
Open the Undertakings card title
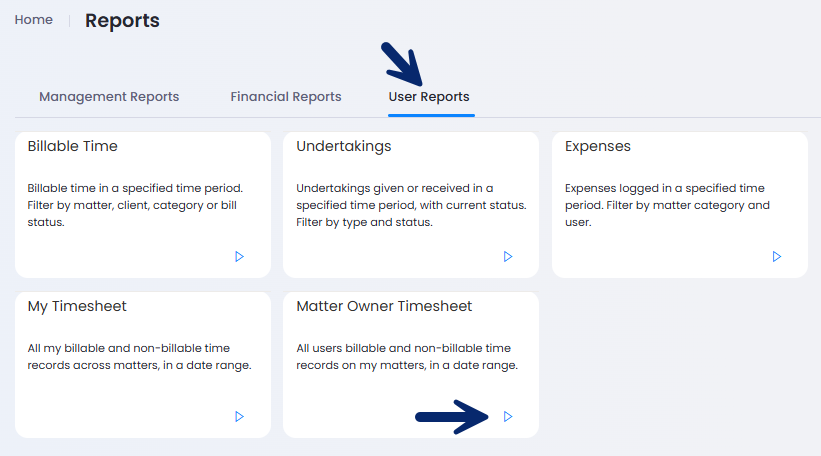[343, 147]
